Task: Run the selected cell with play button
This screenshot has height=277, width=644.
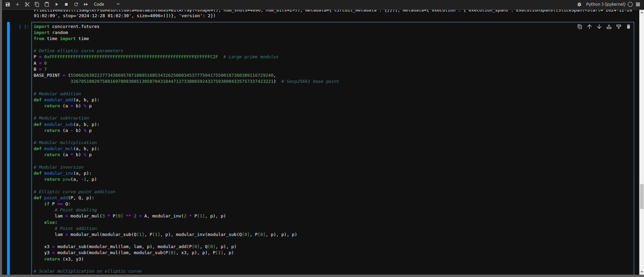Action: pyautogui.click(x=57, y=4)
